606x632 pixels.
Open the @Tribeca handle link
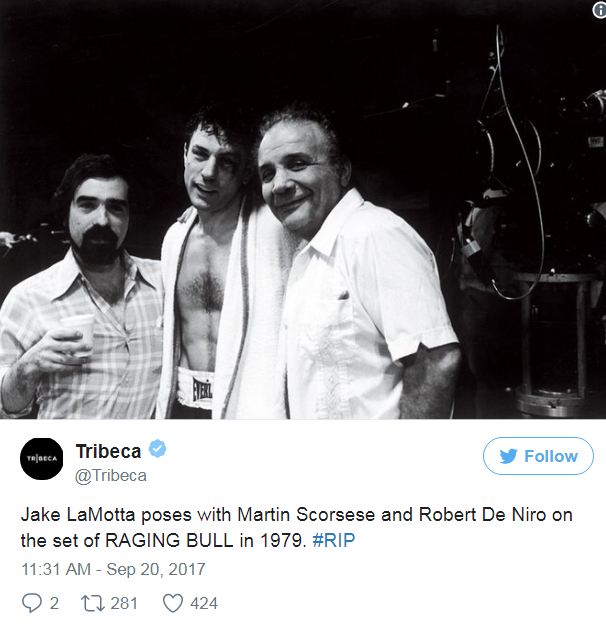[x=111, y=476]
